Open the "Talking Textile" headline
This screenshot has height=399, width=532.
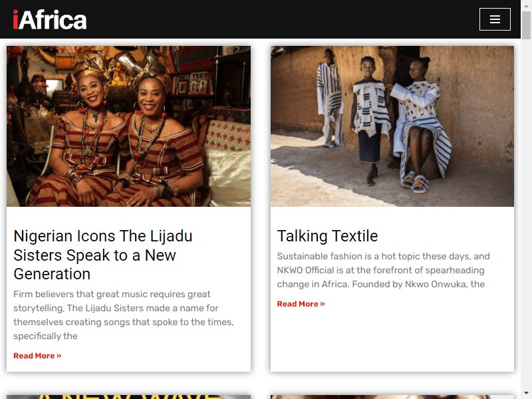click(327, 236)
